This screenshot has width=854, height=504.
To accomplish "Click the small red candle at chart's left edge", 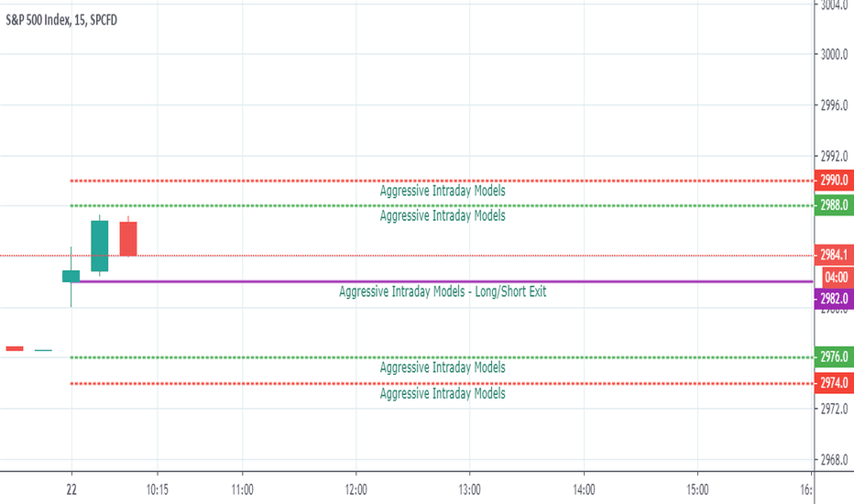I will [x=15, y=349].
